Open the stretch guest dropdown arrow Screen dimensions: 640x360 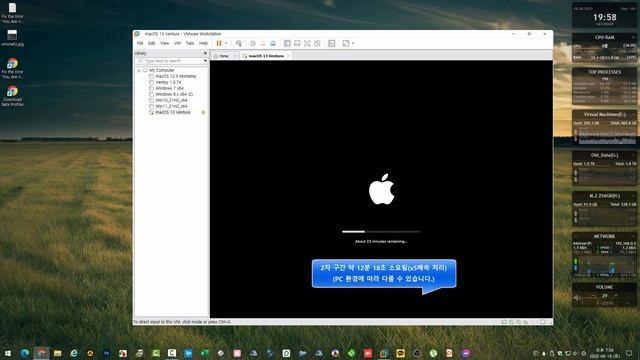coord(353,43)
